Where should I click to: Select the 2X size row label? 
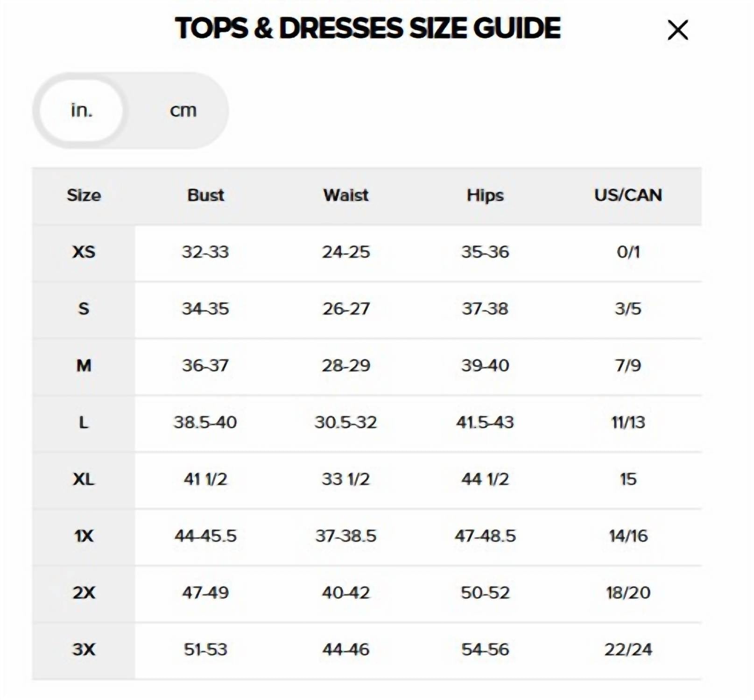click(x=84, y=593)
